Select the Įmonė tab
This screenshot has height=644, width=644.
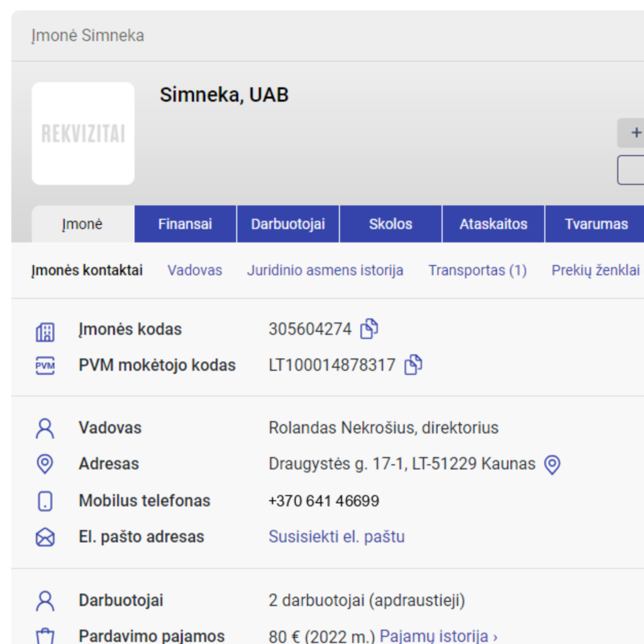tap(83, 224)
